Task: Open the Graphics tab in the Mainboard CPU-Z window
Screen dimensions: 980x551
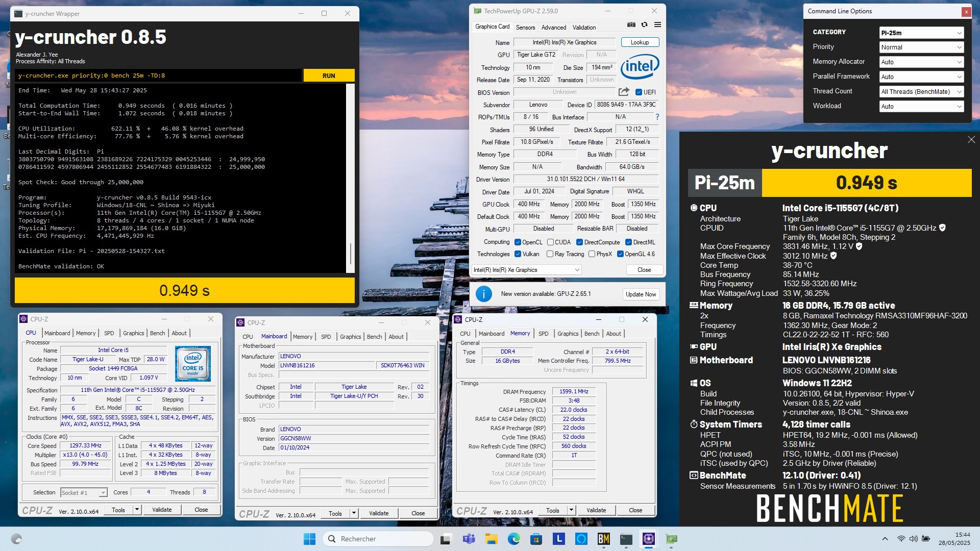Action: [x=350, y=337]
